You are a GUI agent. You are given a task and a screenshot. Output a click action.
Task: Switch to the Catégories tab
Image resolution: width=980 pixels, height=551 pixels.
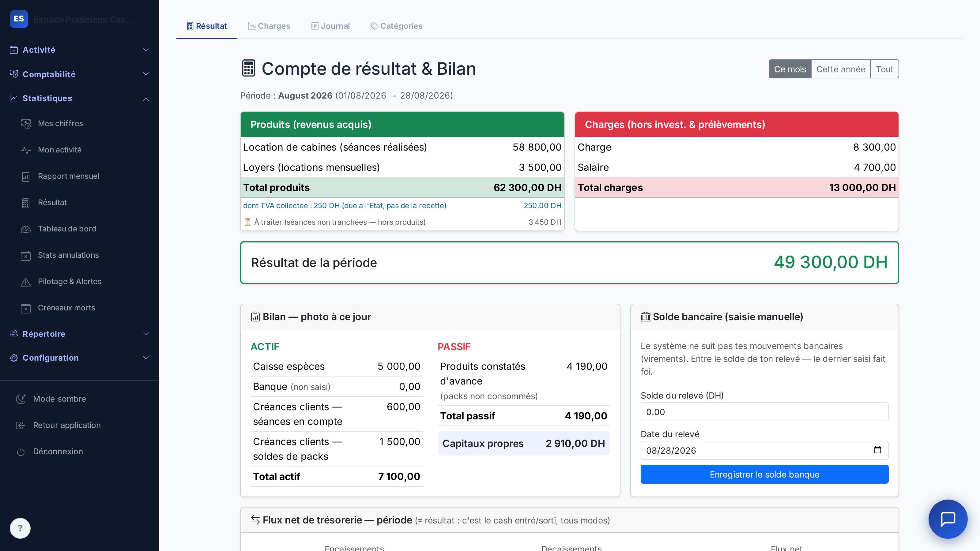tap(396, 26)
